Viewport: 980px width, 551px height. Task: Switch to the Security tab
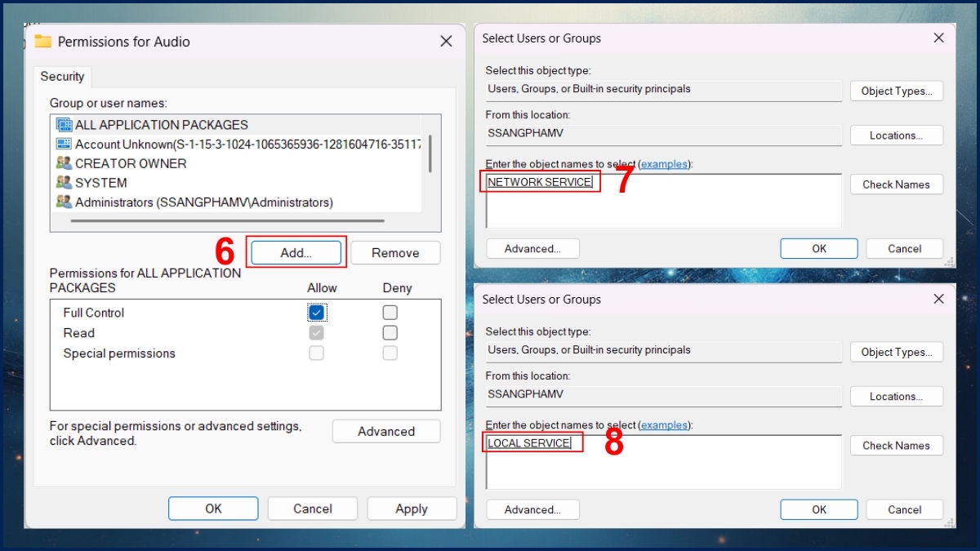click(x=62, y=76)
